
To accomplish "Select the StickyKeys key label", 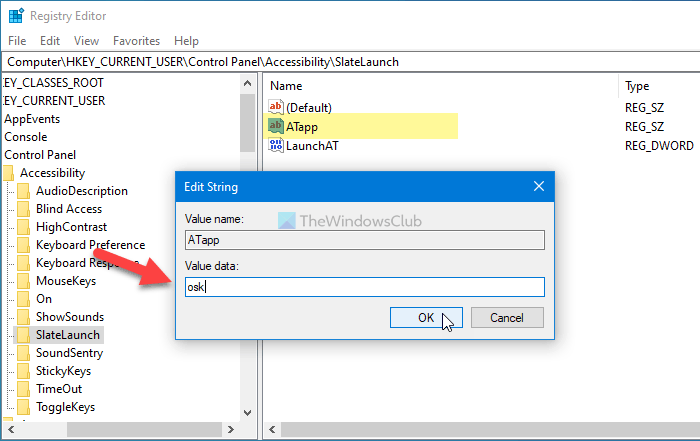I will pyautogui.click(x=63, y=371).
